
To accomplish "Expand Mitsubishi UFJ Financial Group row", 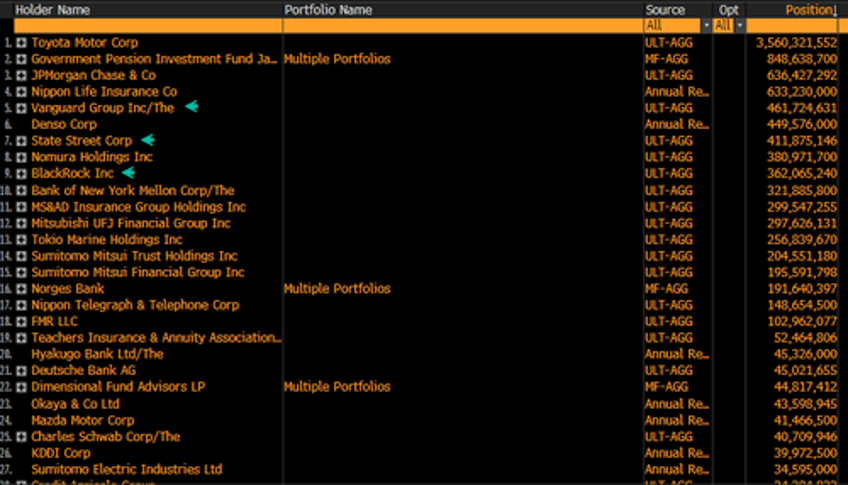I will click(21, 223).
